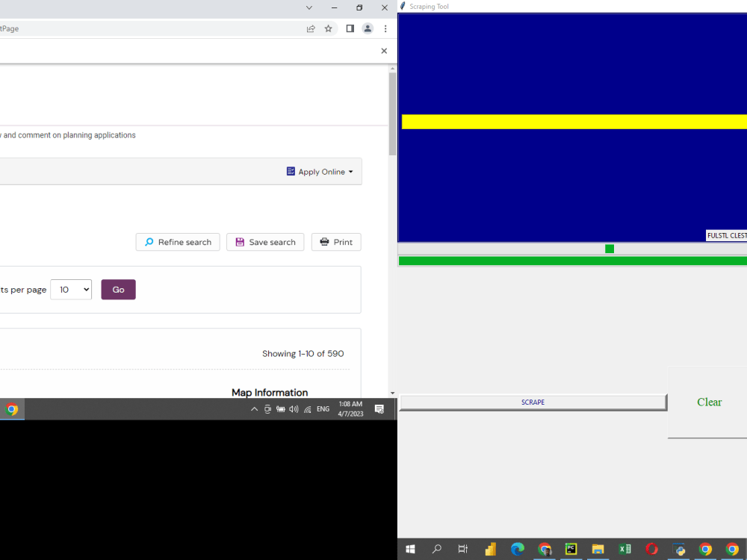747x560 pixels.
Task: Open the Windows Start menu
Action: point(410,549)
